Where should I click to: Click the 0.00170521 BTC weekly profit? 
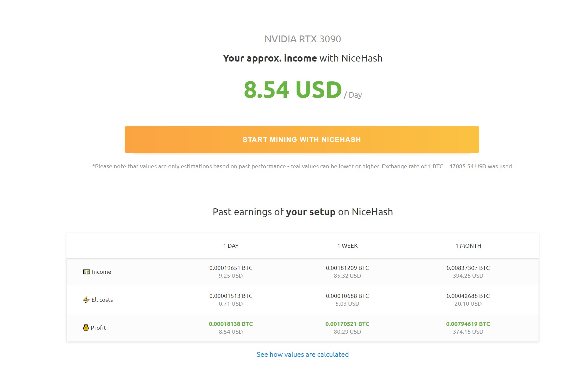[x=347, y=324]
